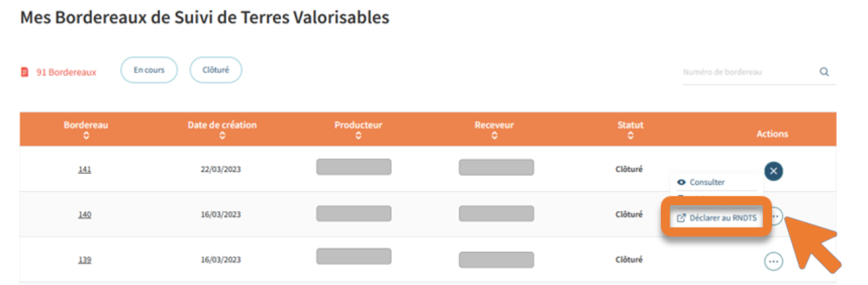The width and height of the screenshot is (868, 285).
Task: Filter by En cours status
Action: [x=149, y=70]
